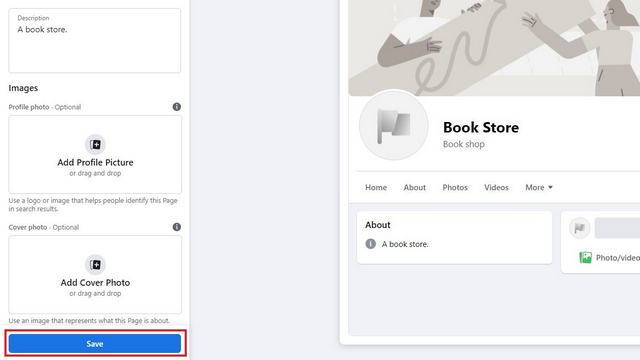Screen dimensions: 640x360
Task: Click the Save button
Action: click(95, 344)
